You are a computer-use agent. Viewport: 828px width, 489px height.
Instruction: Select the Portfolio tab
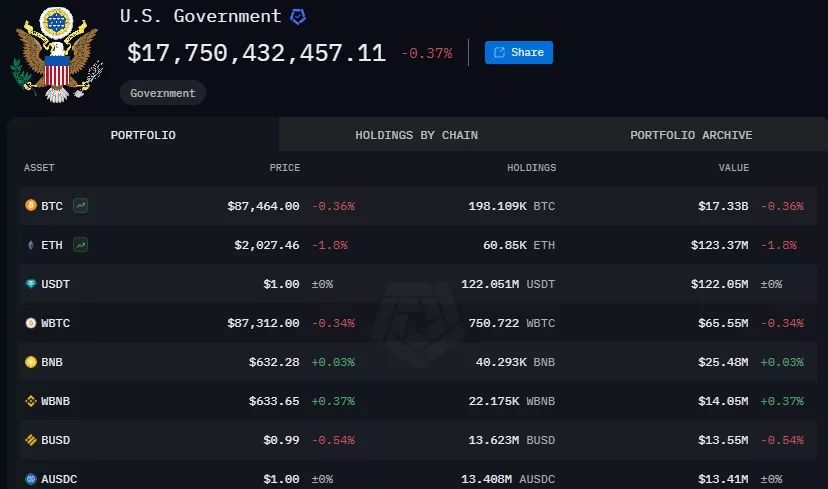click(143, 135)
